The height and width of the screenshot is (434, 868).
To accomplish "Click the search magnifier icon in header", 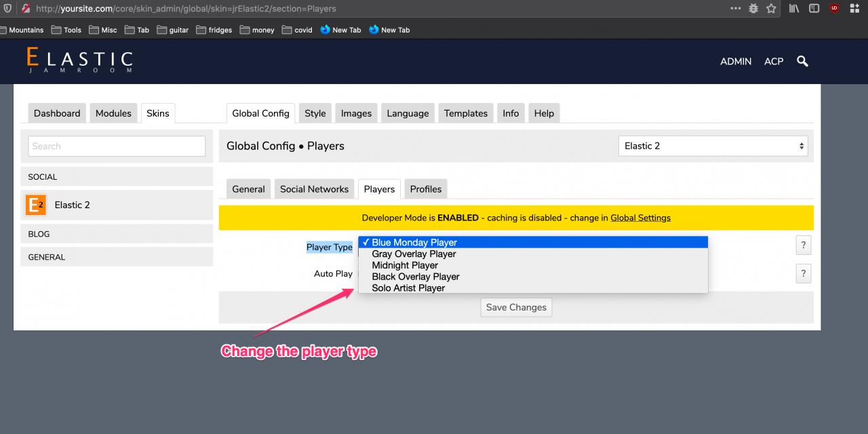I will tap(803, 61).
